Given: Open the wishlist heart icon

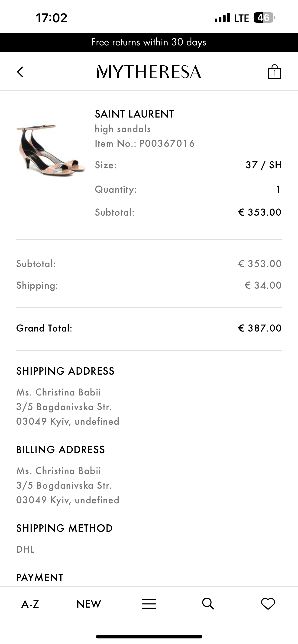Looking at the screenshot, I should 268,604.
